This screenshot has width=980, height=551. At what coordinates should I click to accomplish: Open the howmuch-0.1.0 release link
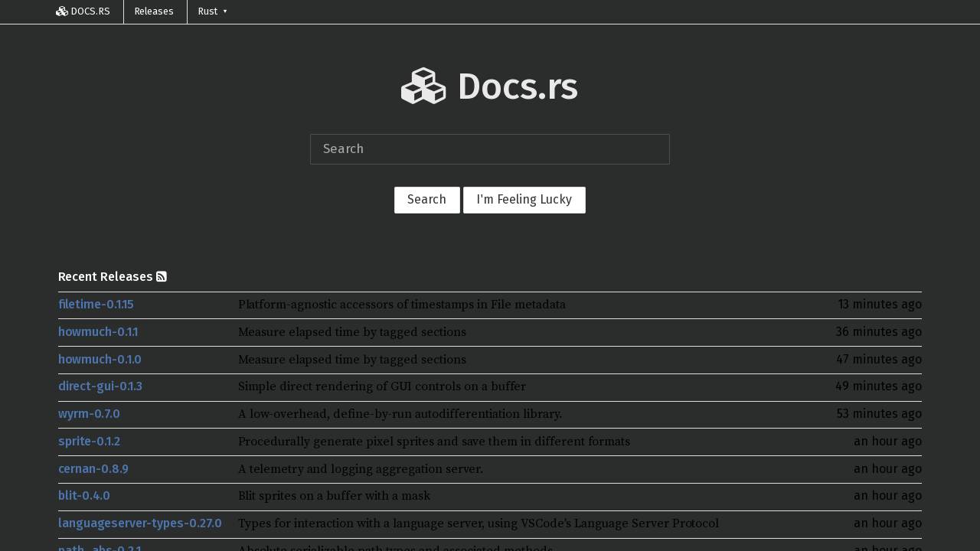click(x=100, y=360)
